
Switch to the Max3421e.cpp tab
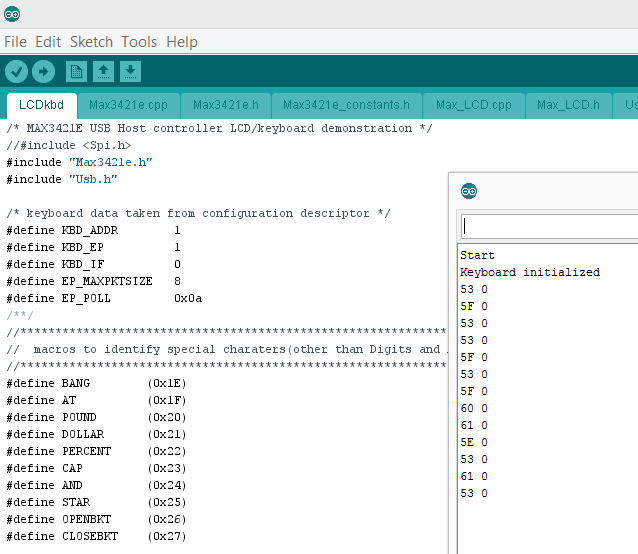(x=129, y=105)
